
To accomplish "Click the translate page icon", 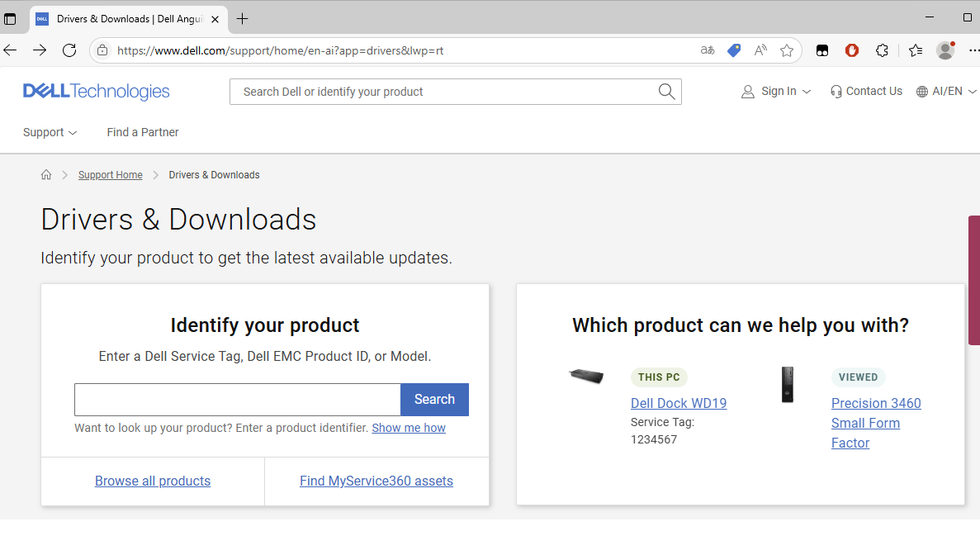I will coord(708,50).
